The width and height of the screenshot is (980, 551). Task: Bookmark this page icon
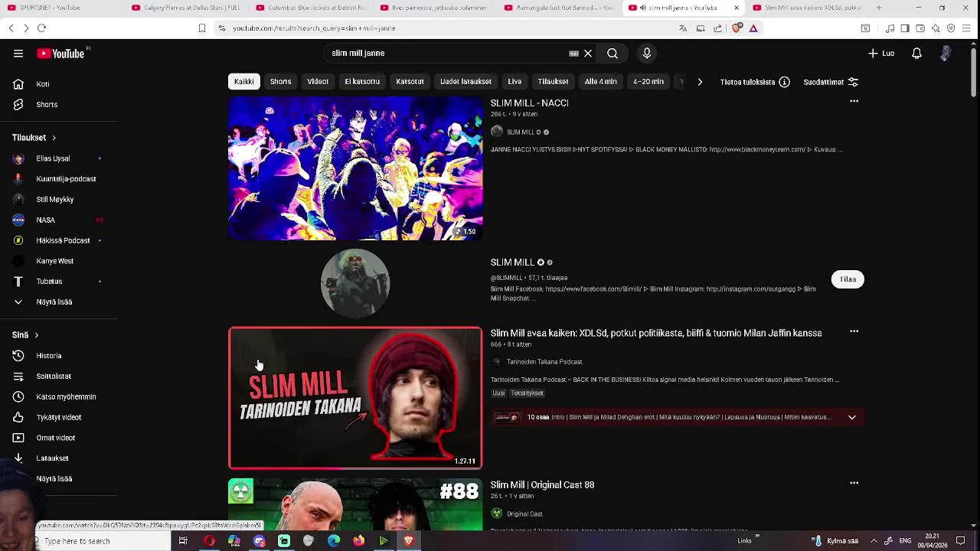pyautogui.click(x=202, y=28)
